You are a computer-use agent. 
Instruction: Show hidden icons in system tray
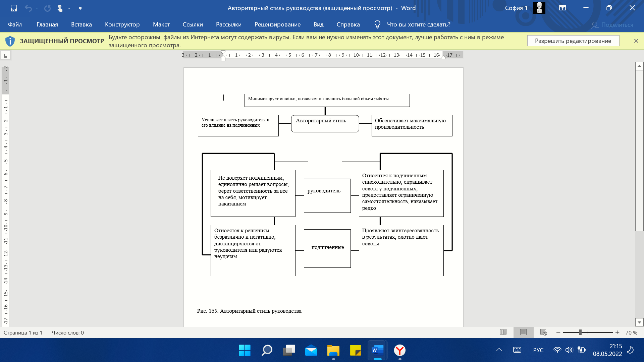tap(499, 350)
